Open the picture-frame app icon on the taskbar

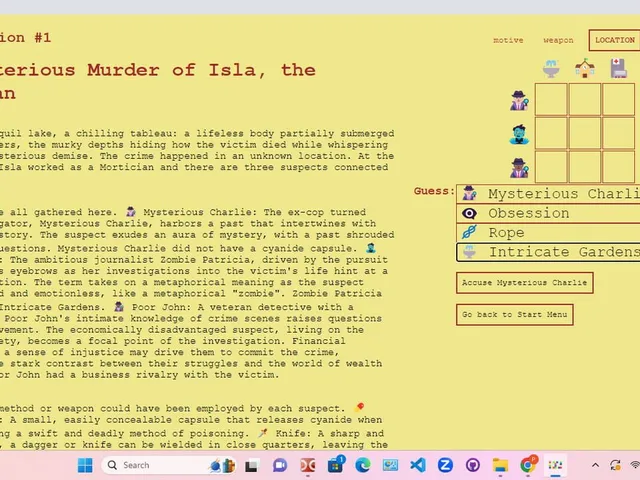click(x=390, y=465)
